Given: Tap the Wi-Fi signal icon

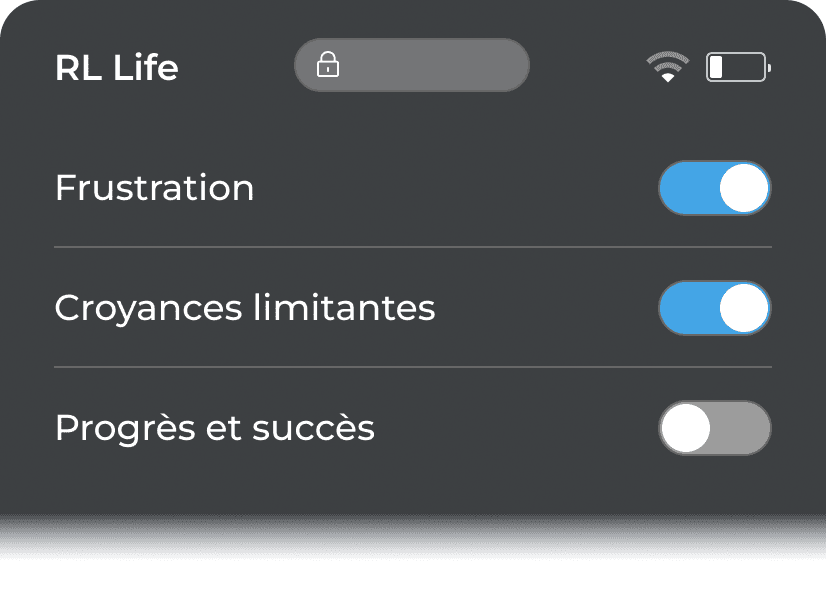Looking at the screenshot, I should pos(667,67).
